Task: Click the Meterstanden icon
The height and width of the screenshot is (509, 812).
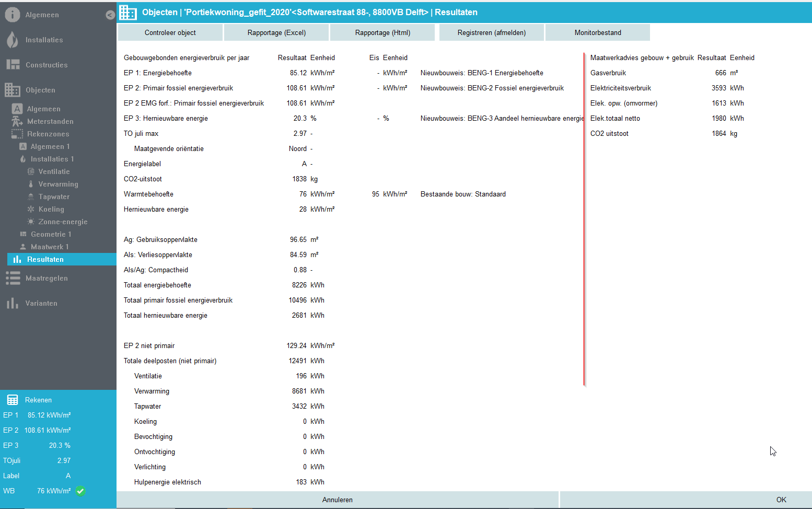Action: point(17,121)
